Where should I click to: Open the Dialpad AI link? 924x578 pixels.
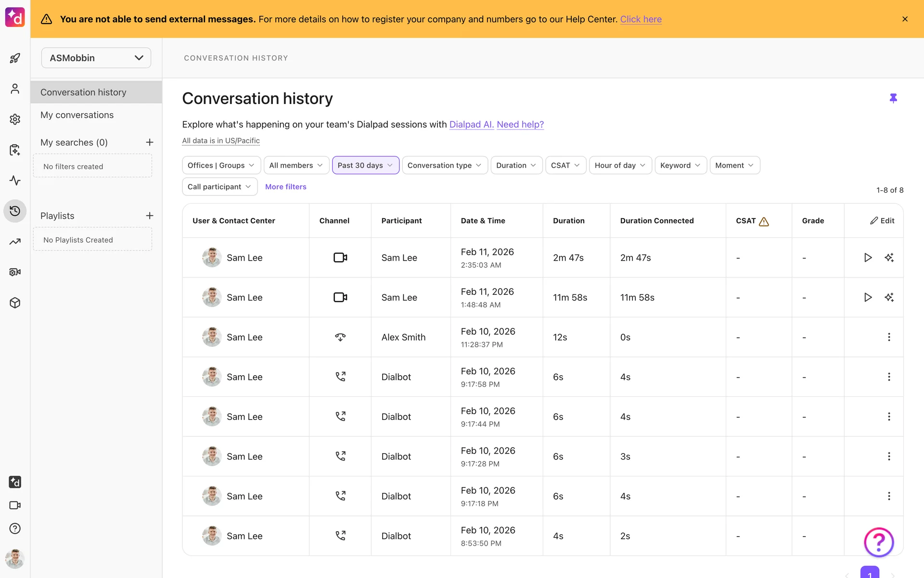click(x=471, y=124)
